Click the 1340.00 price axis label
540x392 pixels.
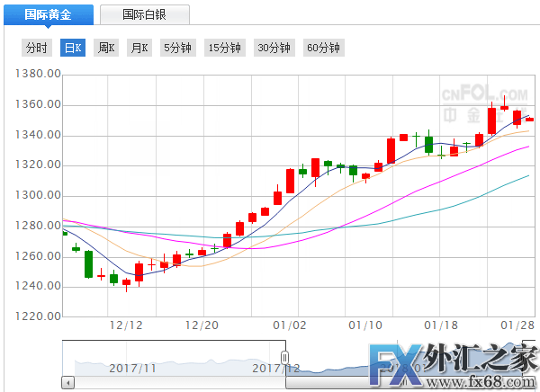tap(38, 135)
